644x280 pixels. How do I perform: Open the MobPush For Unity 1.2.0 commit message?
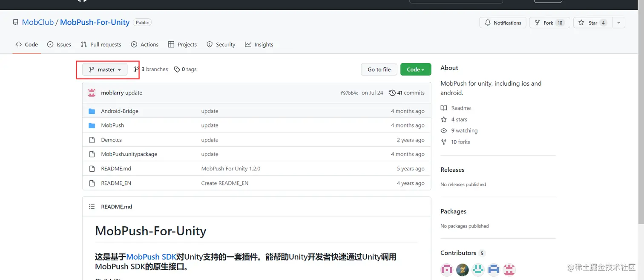[x=231, y=168]
